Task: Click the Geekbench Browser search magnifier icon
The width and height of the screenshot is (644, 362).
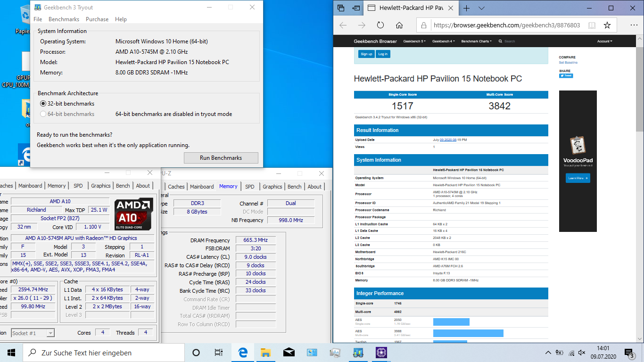Action: [x=501, y=41]
